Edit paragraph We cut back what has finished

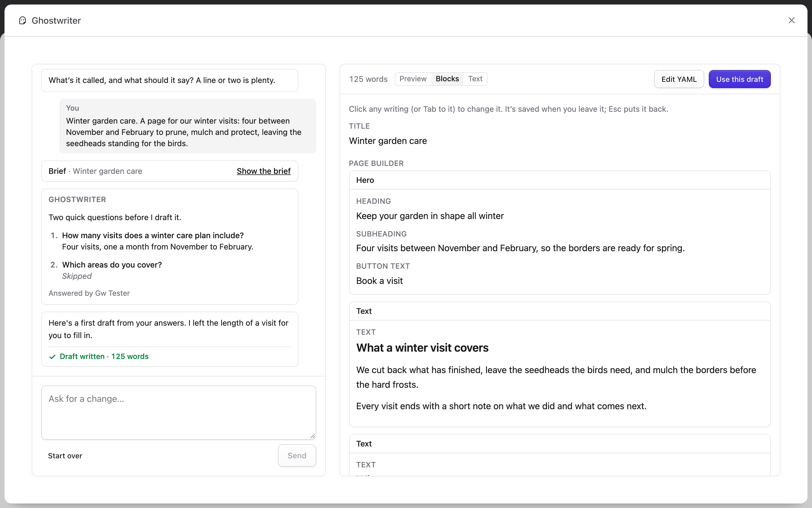pyautogui.click(x=556, y=377)
